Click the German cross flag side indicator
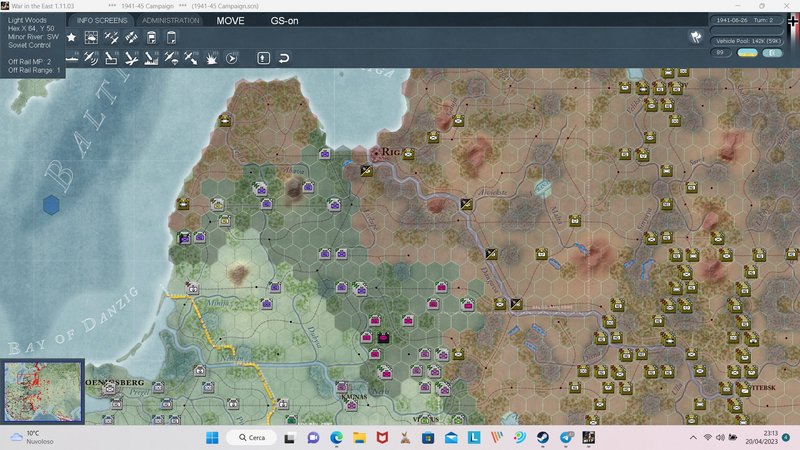The width and height of the screenshot is (800, 450). click(x=793, y=22)
